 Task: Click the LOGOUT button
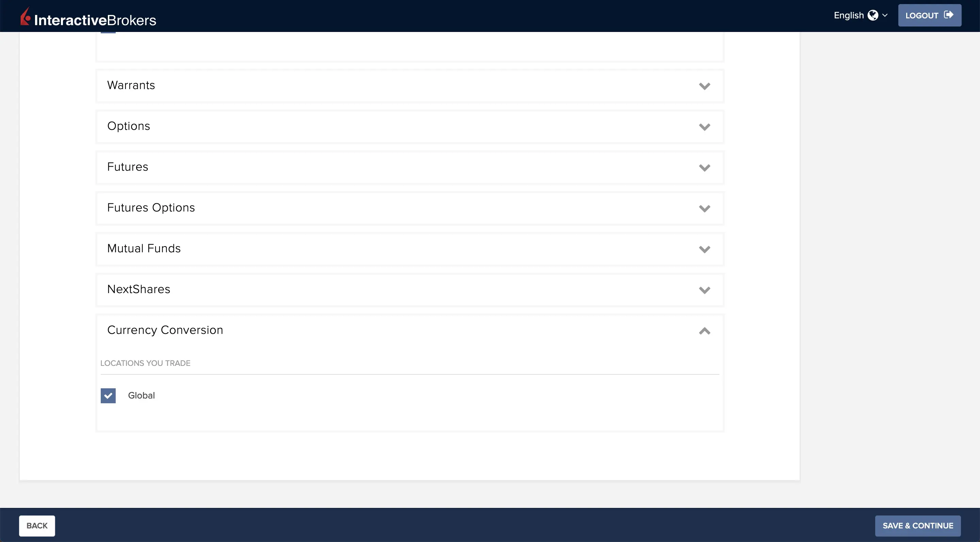929,15
